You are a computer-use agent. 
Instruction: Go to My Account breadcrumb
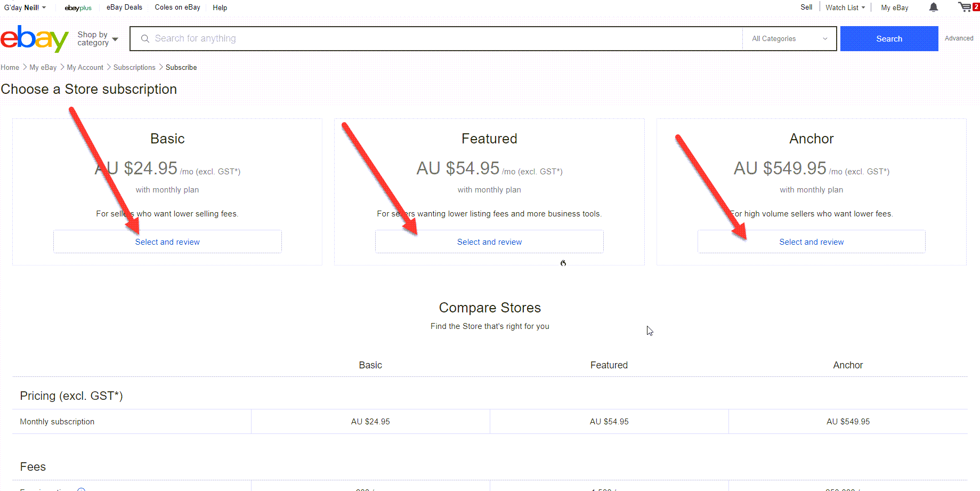coord(85,67)
